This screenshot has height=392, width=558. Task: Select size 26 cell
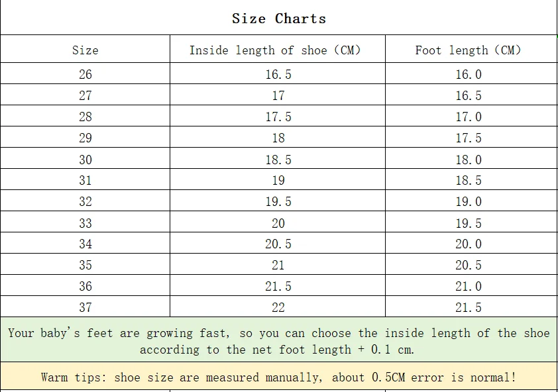tap(85, 74)
